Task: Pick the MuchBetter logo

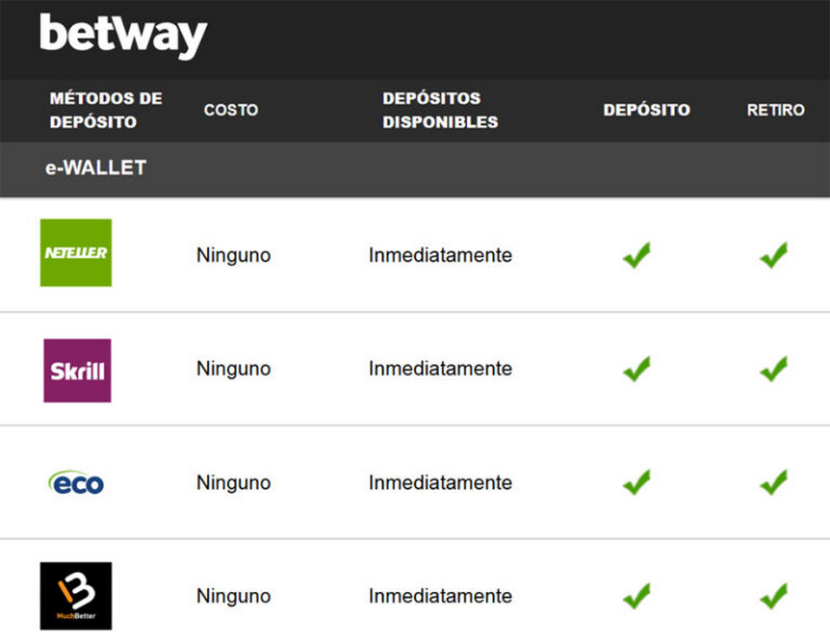Action: pyautogui.click(x=75, y=595)
